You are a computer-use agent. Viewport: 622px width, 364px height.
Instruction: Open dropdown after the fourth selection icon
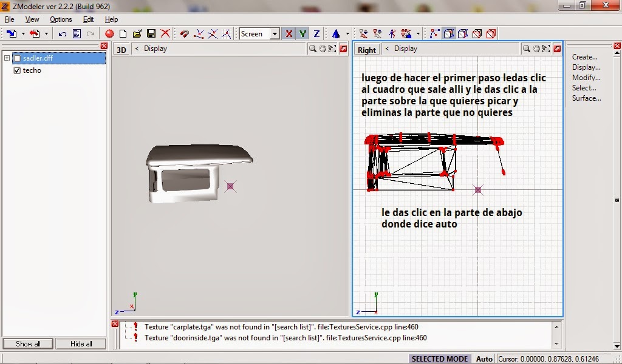click(x=418, y=33)
